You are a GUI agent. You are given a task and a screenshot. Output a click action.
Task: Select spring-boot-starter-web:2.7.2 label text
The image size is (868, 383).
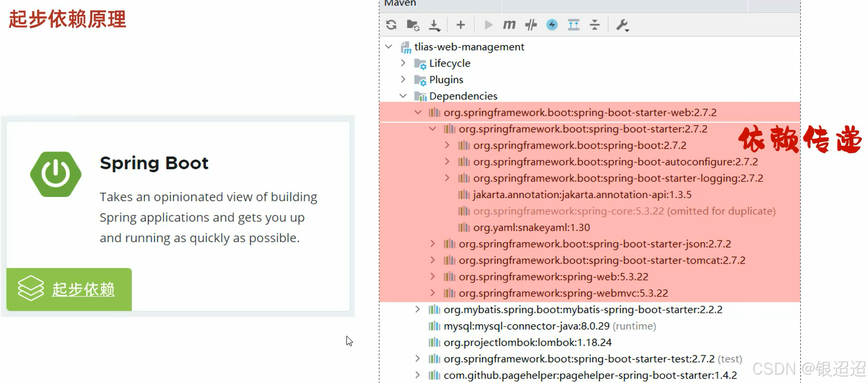click(580, 113)
